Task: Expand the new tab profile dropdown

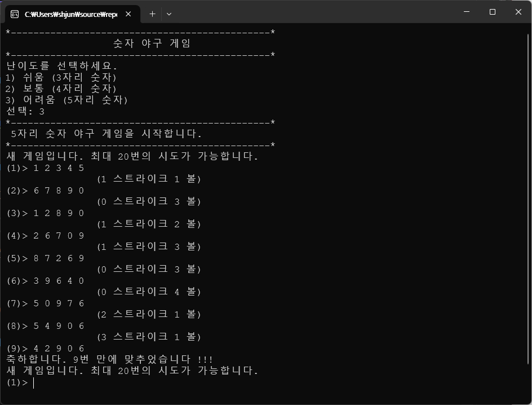Action: pyautogui.click(x=169, y=14)
